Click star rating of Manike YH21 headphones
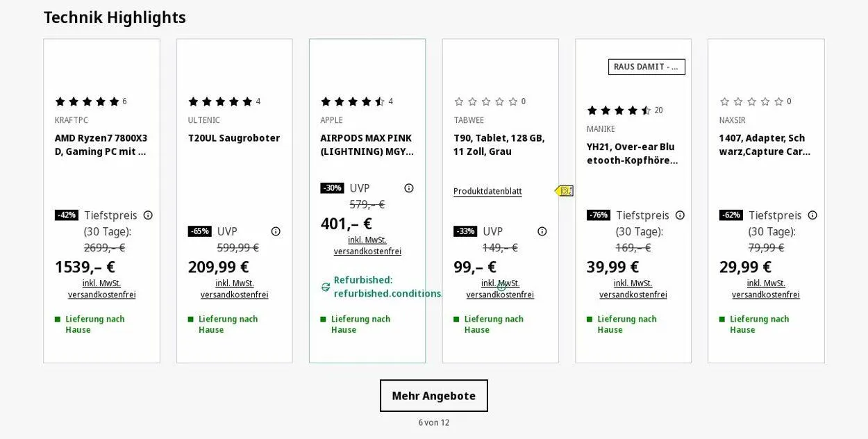The height and width of the screenshot is (439, 868). pos(619,110)
